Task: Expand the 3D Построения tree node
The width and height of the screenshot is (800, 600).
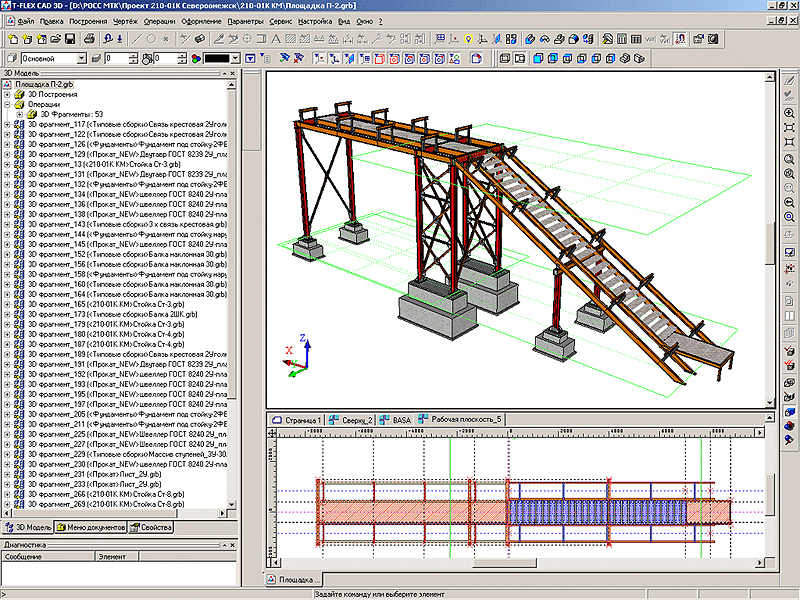Action: coord(8,95)
